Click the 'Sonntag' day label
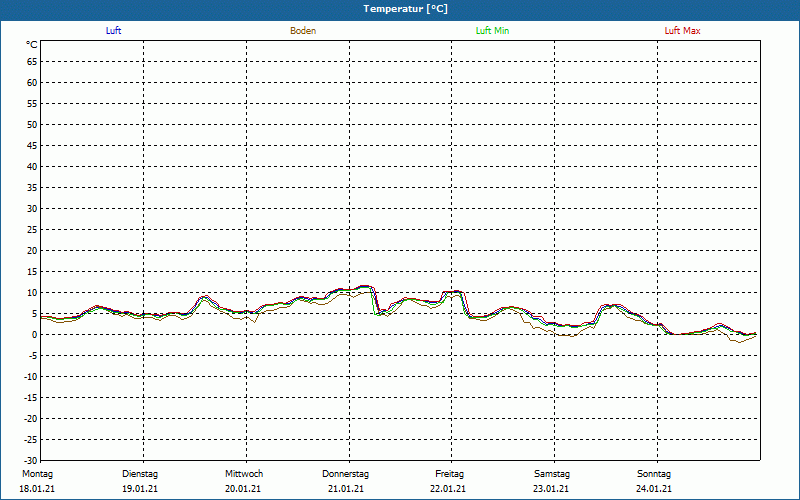The image size is (800, 500). 654,474
